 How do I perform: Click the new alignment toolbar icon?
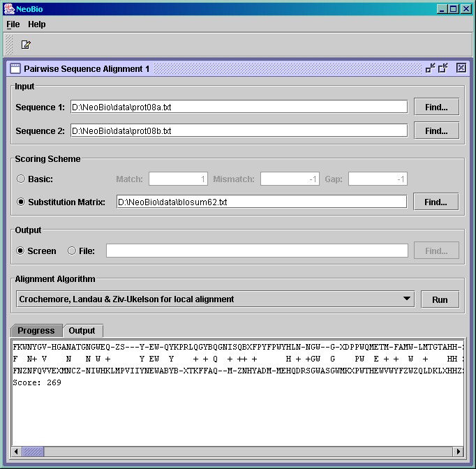tap(26, 45)
